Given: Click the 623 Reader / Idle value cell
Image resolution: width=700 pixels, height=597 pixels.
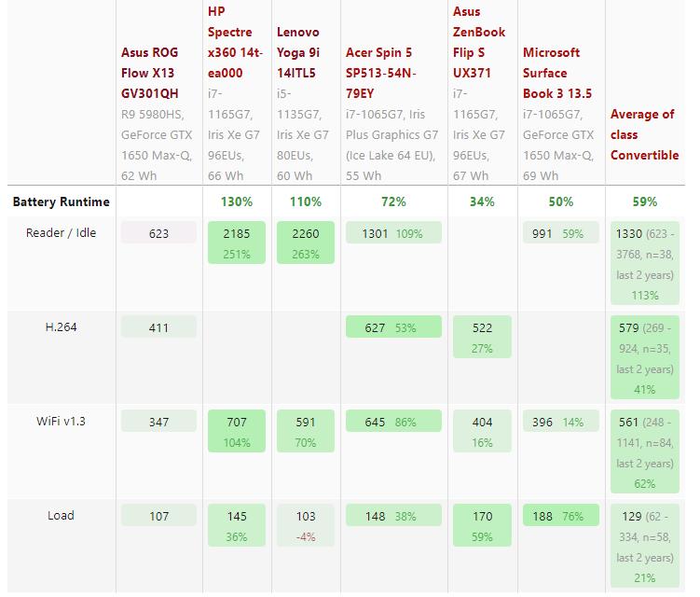Looking at the screenshot, I should point(158,233).
